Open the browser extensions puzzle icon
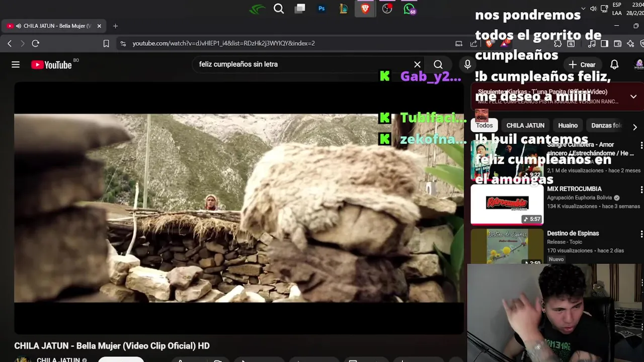The width and height of the screenshot is (644, 362). [558, 43]
